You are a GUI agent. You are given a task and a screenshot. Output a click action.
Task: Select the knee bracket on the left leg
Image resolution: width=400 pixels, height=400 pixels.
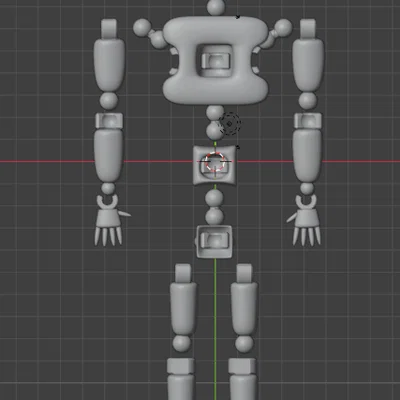click(x=181, y=366)
